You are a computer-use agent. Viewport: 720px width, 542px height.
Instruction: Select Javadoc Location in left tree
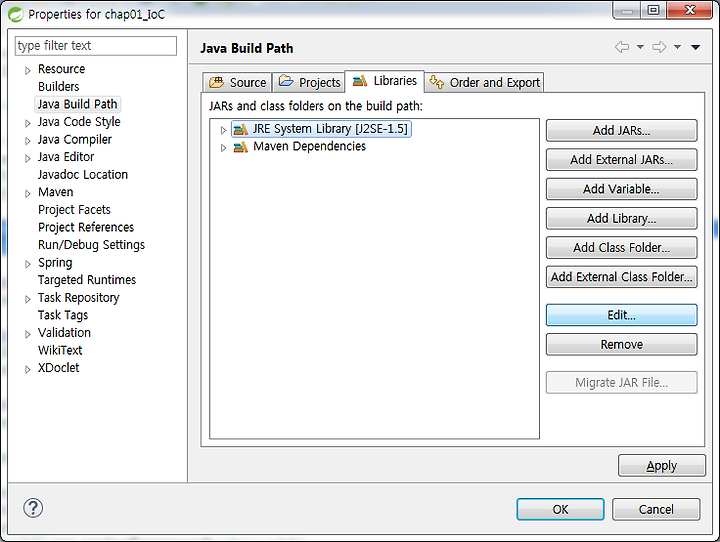pyautogui.click(x=83, y=175)
